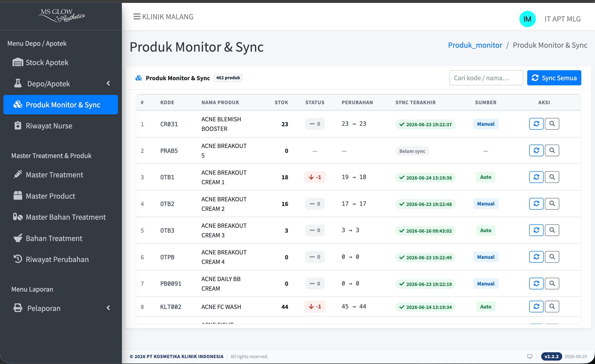
Task: Open magnifier for KLT002 row
Action: [552, 307]
